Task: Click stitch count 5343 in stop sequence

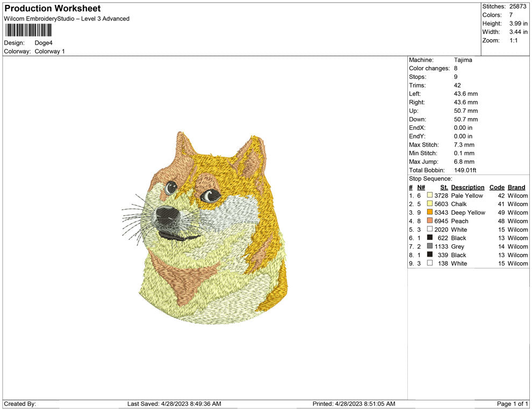Action: pos(441,213)
